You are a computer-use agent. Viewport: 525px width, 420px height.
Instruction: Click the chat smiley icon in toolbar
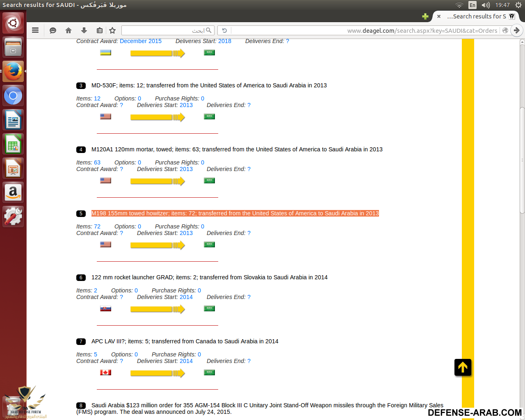[53, 30]
